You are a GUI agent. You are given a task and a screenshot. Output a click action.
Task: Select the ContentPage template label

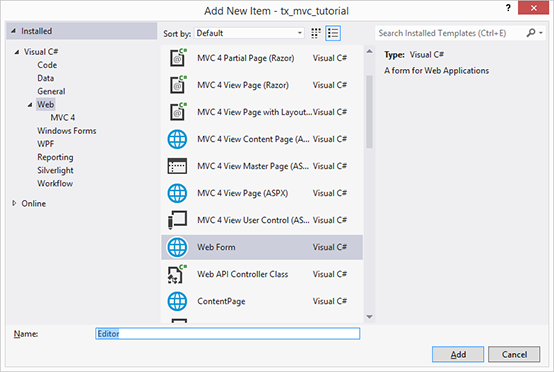click(221, 301)
